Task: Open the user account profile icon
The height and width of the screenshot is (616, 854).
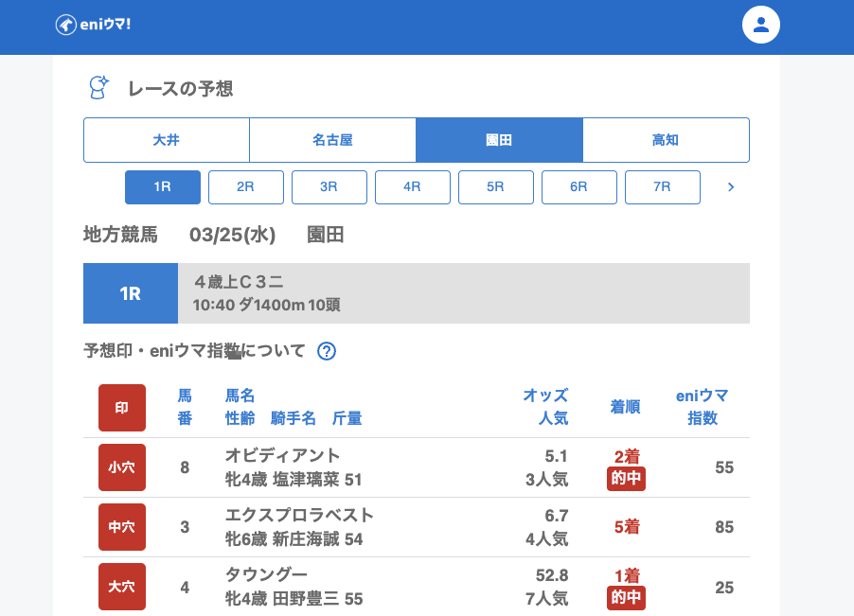Action: tap(760, 25)
